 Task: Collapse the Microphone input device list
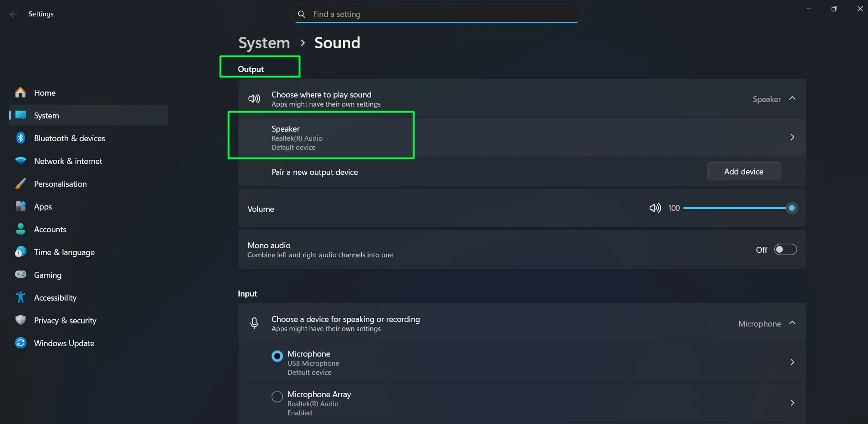(792, 323)
